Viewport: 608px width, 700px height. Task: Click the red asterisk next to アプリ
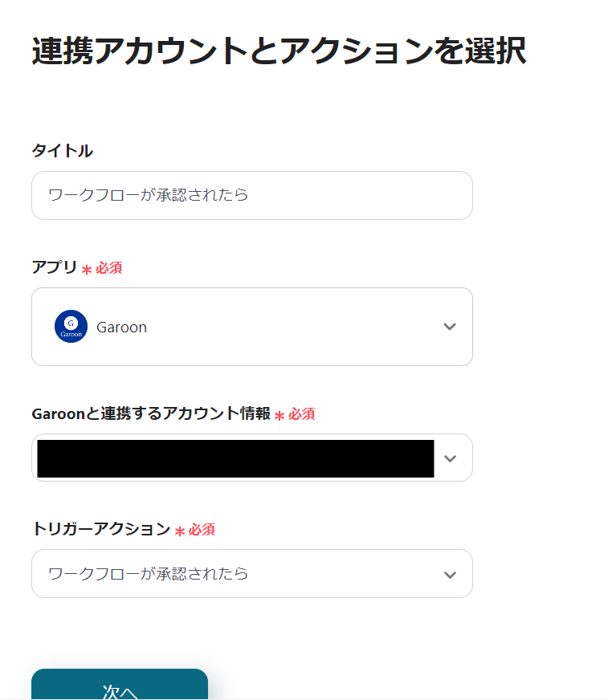(x=87, y=270)
